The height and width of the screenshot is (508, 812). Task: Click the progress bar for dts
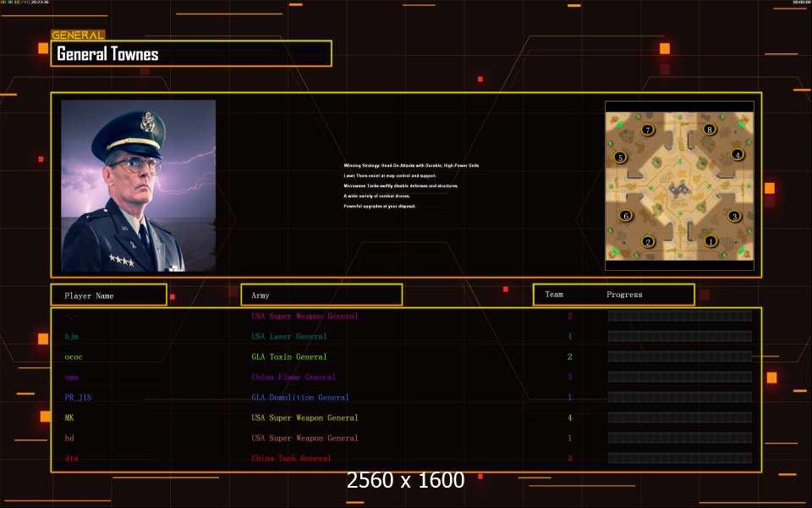pyautogui.click(x=680, y=458)
